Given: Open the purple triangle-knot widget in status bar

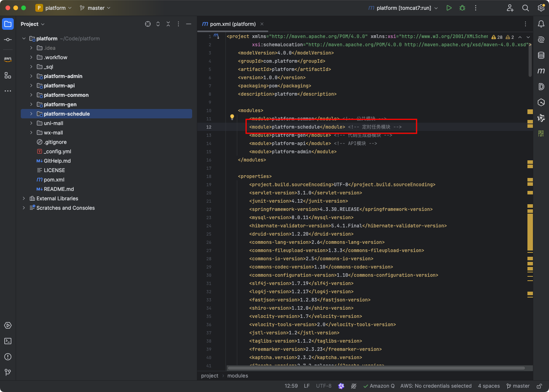Looking at the screenshot, I should click(x=341, y=386).
